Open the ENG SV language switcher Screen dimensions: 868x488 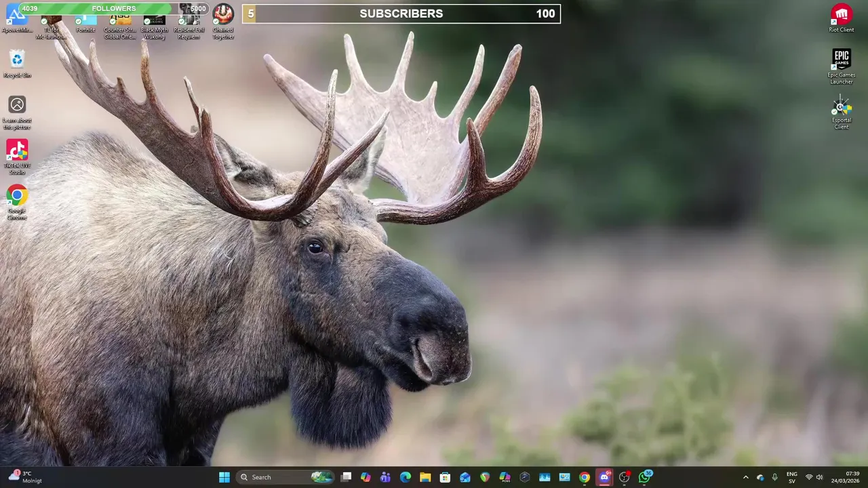[x=791, y=477]
